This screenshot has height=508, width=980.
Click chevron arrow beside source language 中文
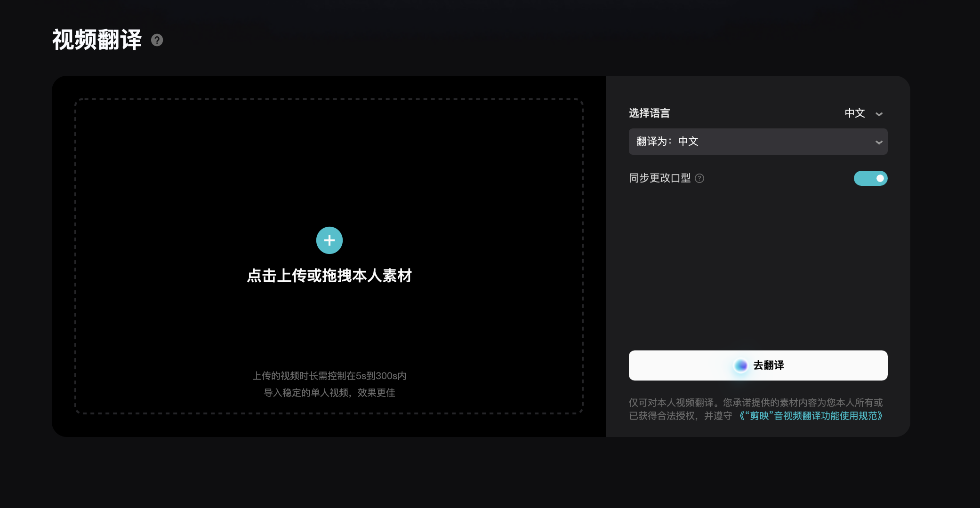click(x=879, y=114)
